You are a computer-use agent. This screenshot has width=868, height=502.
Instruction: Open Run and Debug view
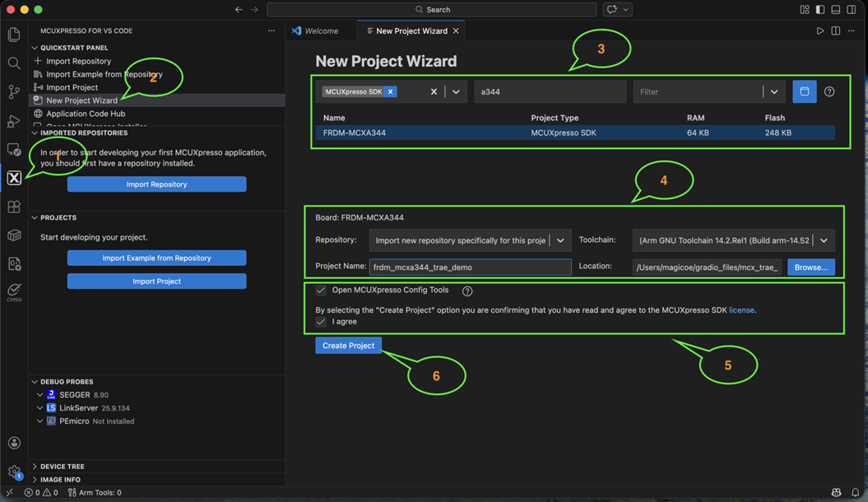pyautogui.click(x=14, y=121)
